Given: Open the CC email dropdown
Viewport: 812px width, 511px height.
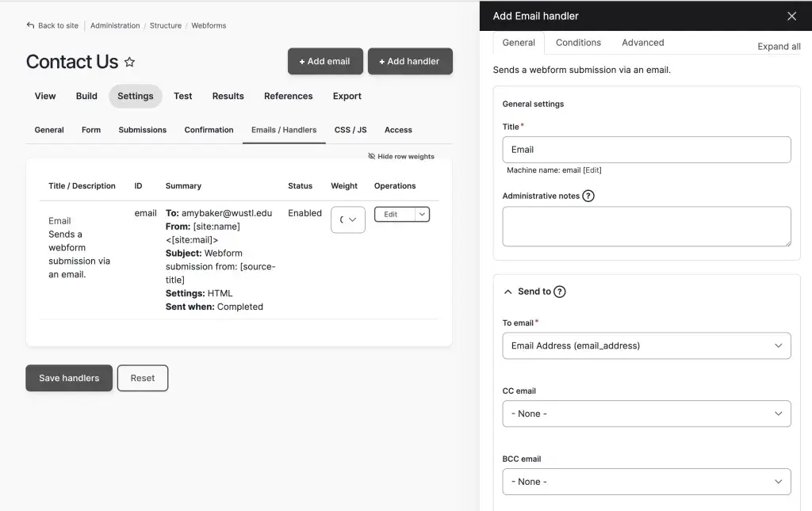Looking at the screenshot, I should (646, 414).
